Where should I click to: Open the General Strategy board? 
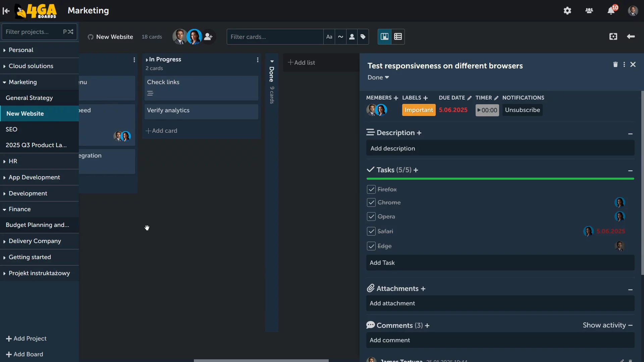click(x=29, y=98)
